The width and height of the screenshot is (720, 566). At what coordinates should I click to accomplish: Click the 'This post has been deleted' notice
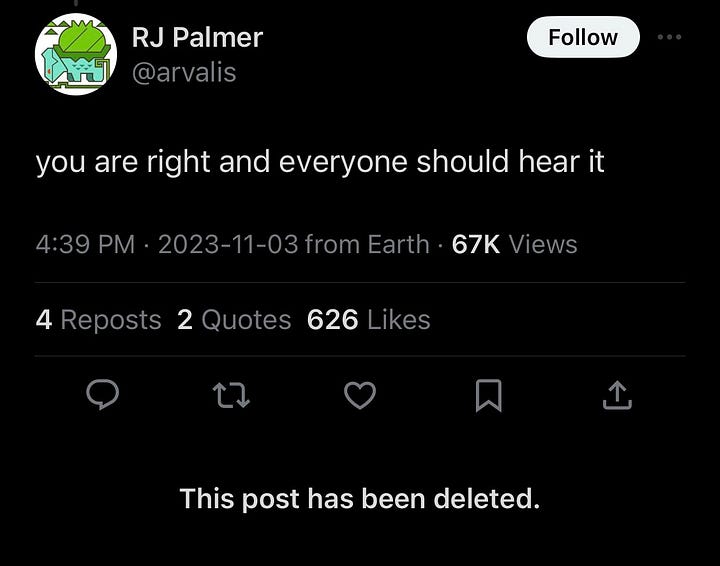click(x=360, y=499)
